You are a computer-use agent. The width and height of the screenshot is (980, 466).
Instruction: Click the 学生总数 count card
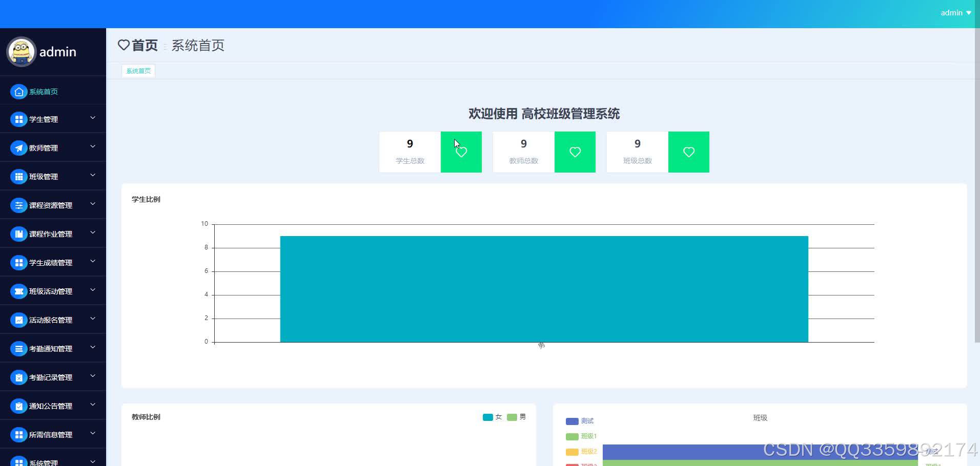(410, 152)
